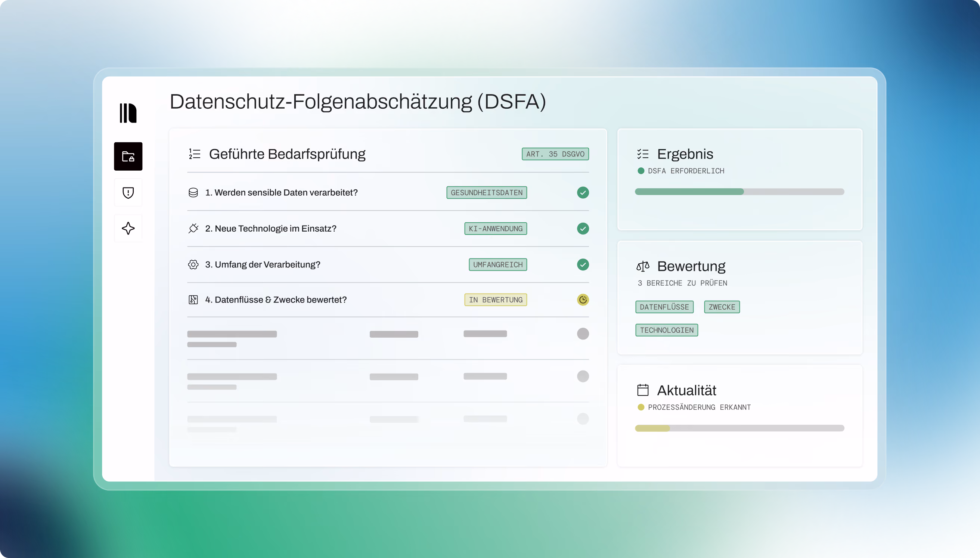
Task: Click the flow diagram icon for Datenflüsse
Action: tap(193, 300)
